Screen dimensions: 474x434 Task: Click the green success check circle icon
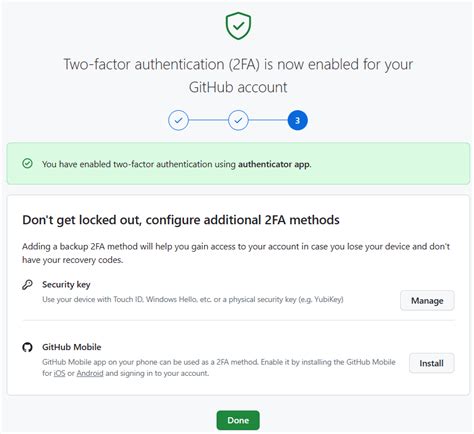point(27,163)
